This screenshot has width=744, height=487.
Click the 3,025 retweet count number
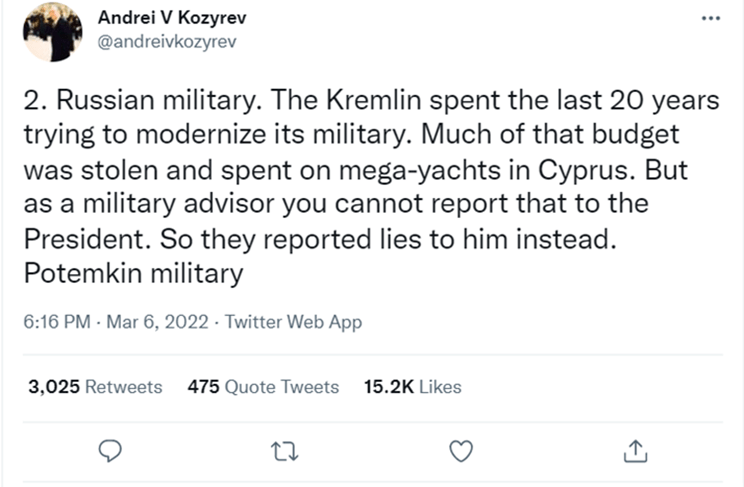click(x=52, y=387)
